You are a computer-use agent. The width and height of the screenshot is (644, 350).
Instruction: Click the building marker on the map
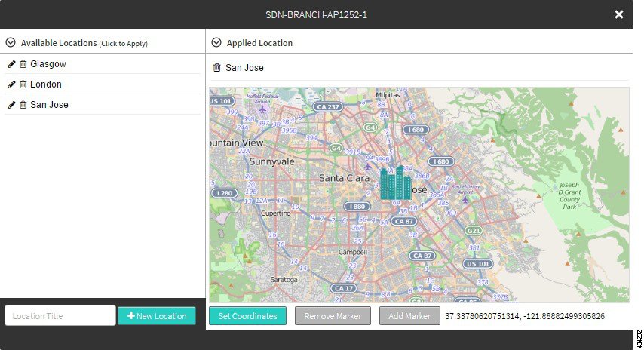click(x=395, y=183)
